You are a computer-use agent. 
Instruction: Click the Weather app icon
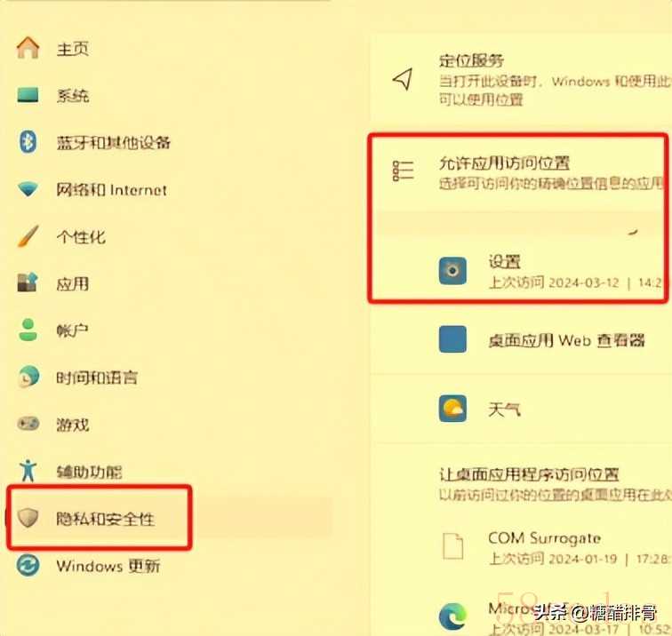coord(452,409)
